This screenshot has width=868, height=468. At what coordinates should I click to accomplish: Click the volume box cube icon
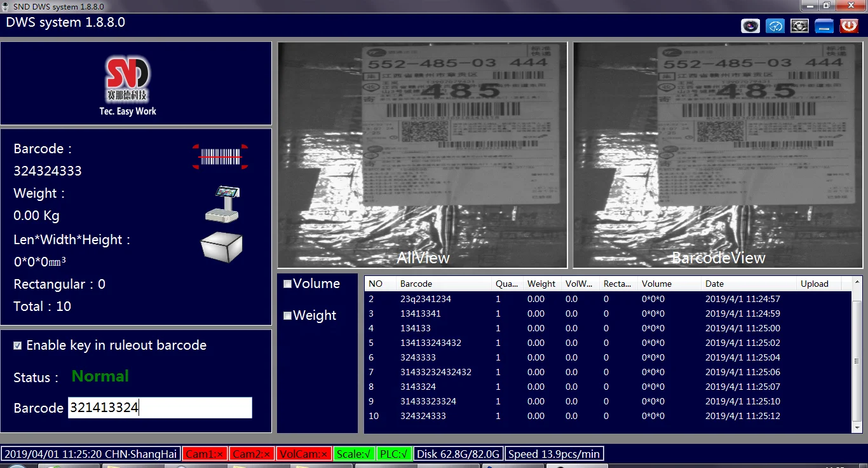[221, 247]
